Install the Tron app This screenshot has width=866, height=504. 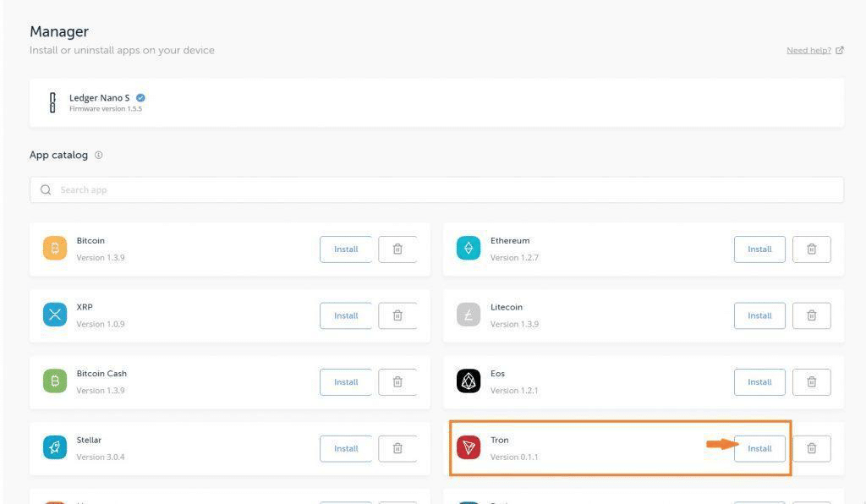pyautogui.click(x=759, y=448)
